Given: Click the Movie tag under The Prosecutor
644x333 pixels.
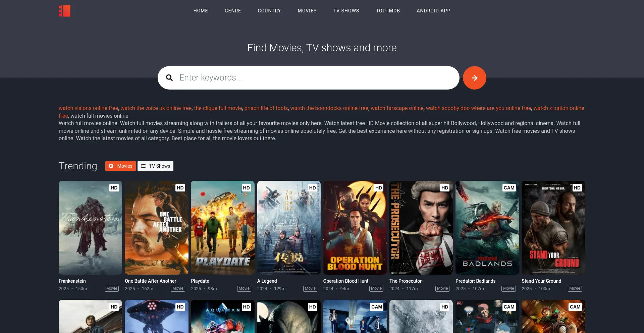Looking at the screenshot, I should coord(442,289).
